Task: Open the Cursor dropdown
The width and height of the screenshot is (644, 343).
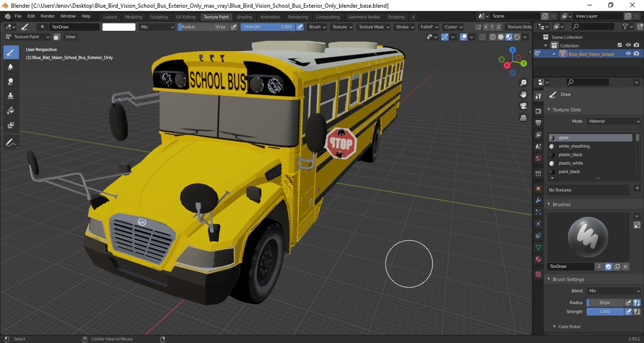Action: click(x=453, y=27)
